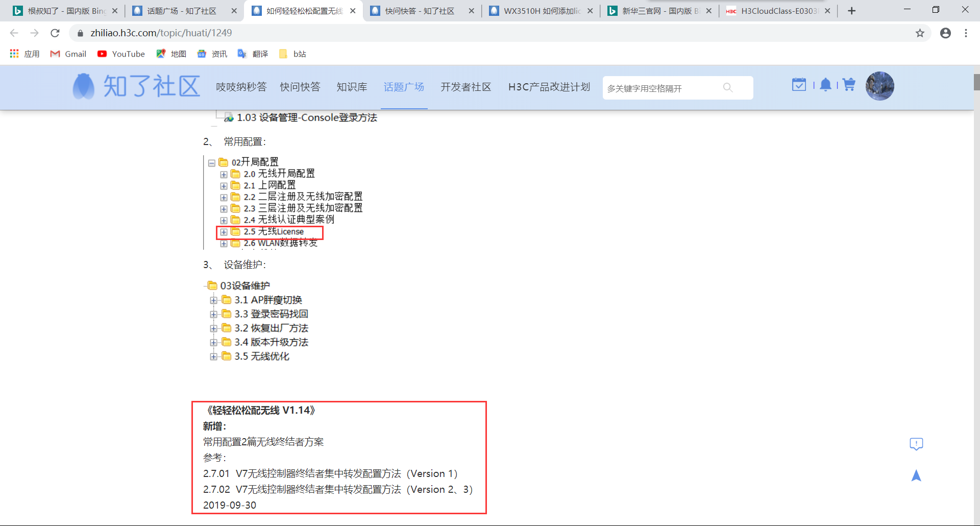Close the H3CloudClass tab
The image size is (980, 526).
coord(827,11)
